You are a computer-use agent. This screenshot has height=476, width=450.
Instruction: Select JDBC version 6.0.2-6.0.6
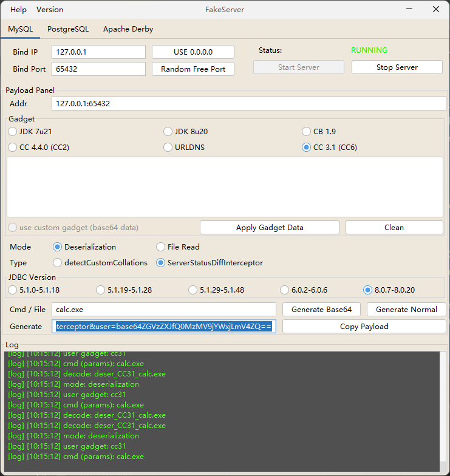click(285, 290)
